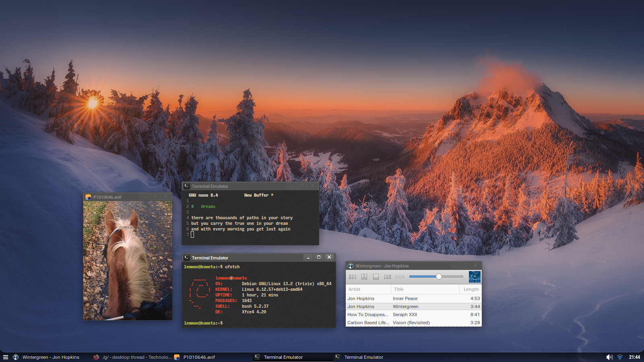Select the Inner Peace track row
Screen dimensions: 644x362
413,298
